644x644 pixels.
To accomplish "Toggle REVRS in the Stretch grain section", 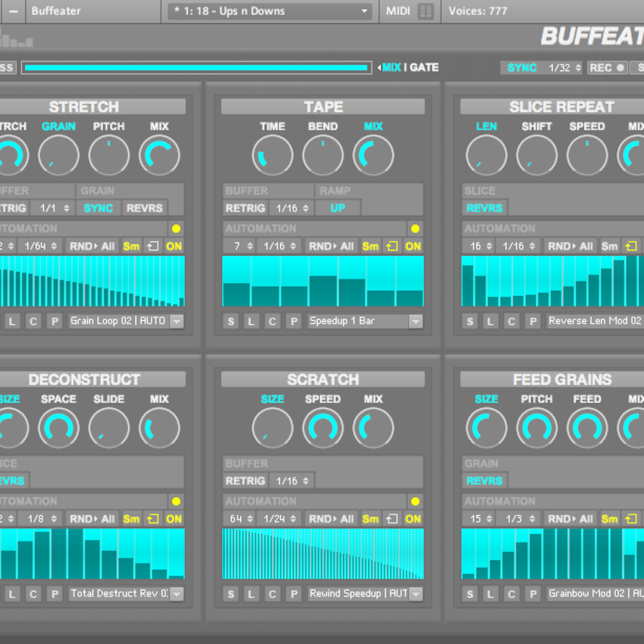I will tap(145, 208).
